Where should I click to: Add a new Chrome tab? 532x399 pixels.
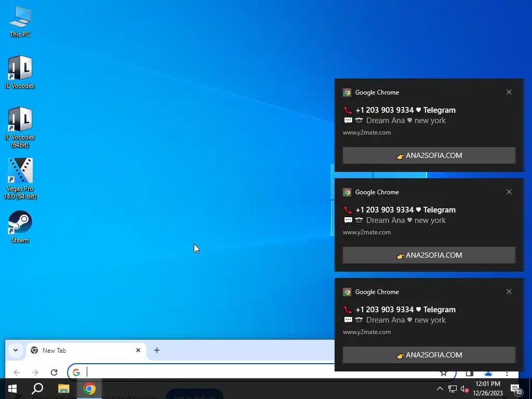(157, 350)
